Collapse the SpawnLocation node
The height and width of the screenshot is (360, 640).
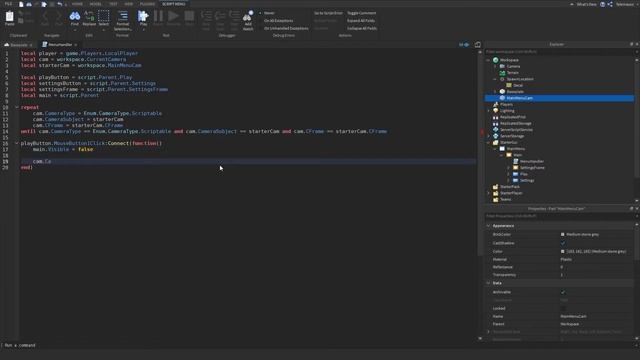click(495, 79)
